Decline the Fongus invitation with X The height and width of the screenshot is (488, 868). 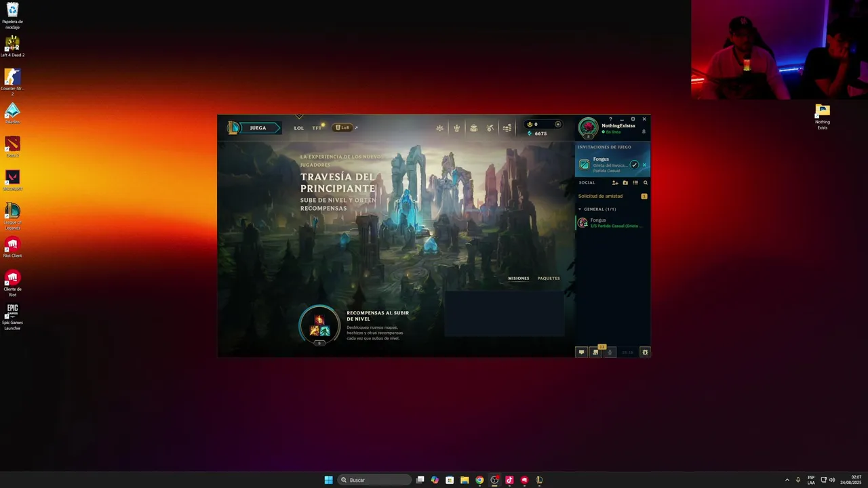[x=644, y=165]
